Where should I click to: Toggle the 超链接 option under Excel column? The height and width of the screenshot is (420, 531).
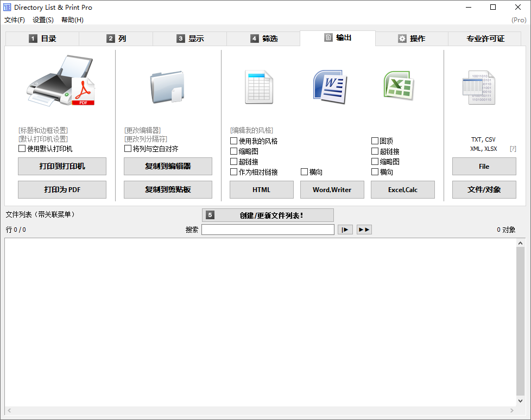[376, 151]
